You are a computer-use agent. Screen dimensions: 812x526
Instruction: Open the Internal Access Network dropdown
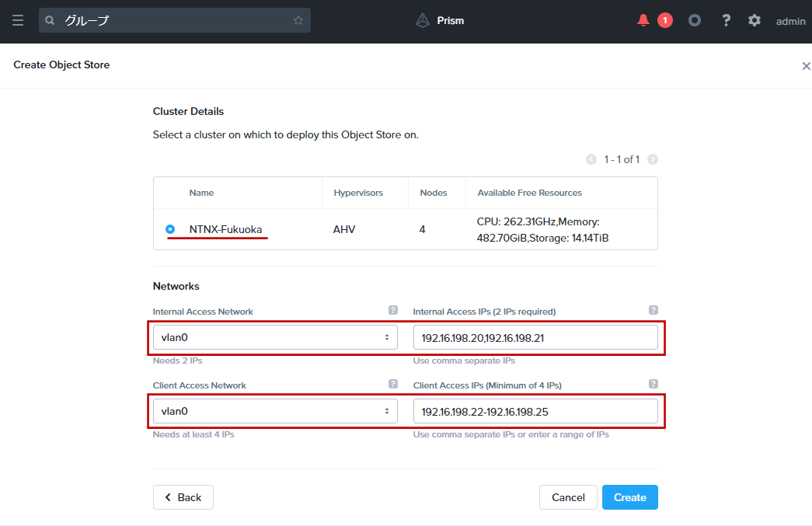275,337
